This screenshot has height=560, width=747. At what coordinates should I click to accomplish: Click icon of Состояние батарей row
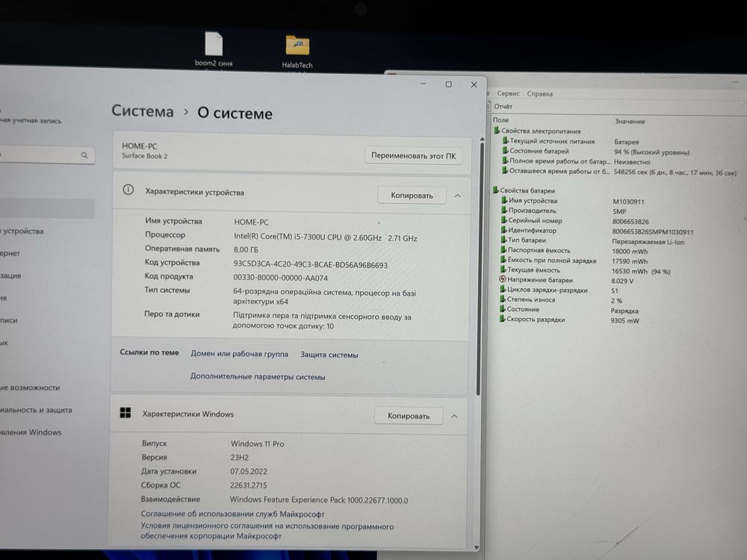506,151
